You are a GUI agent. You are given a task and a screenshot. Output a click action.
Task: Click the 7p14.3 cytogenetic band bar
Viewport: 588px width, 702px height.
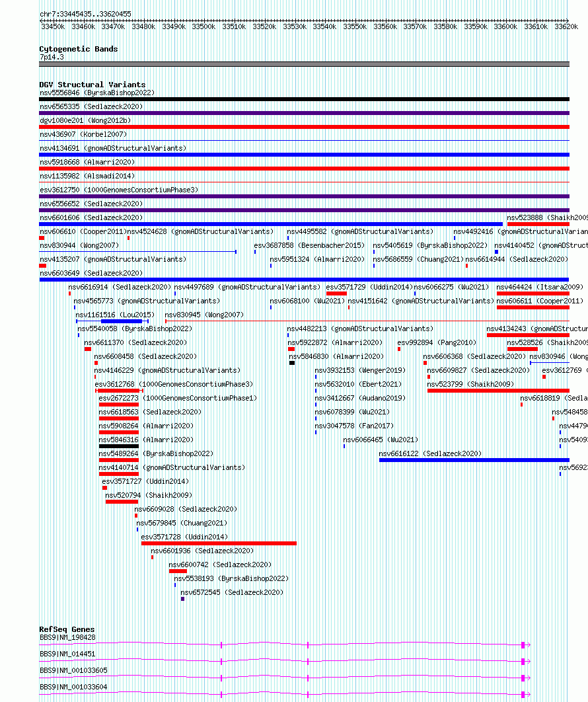point(305,65)
